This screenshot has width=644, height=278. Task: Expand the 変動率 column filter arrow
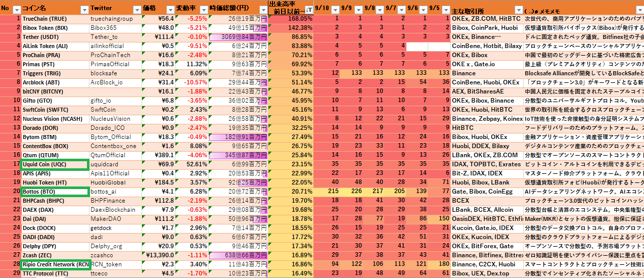203,10
